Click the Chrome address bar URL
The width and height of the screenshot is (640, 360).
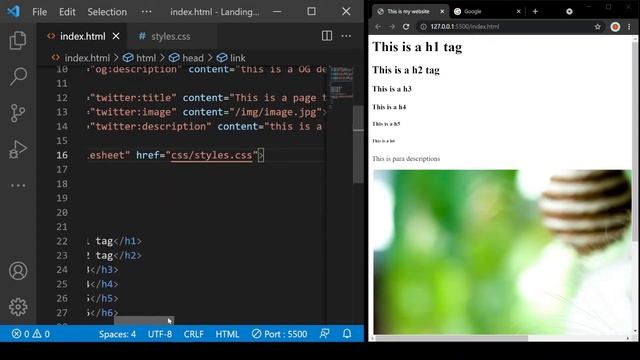coord(464,27)
